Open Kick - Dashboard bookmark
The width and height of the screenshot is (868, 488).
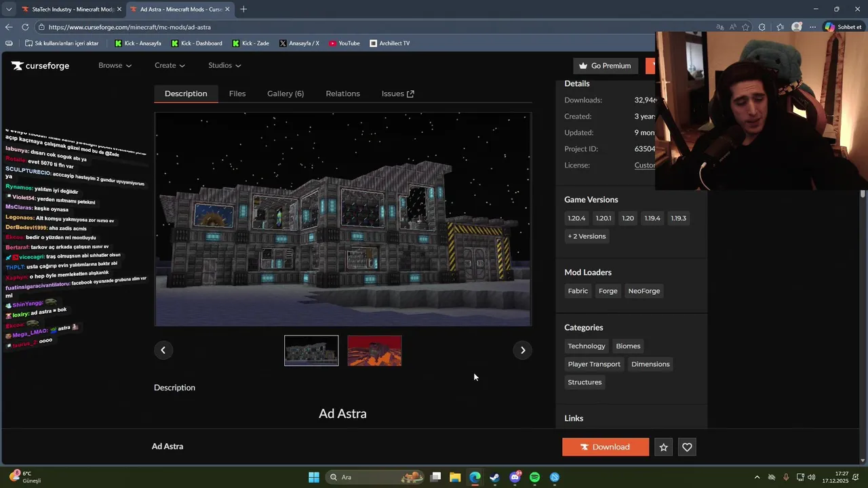(x=197, y=43)
